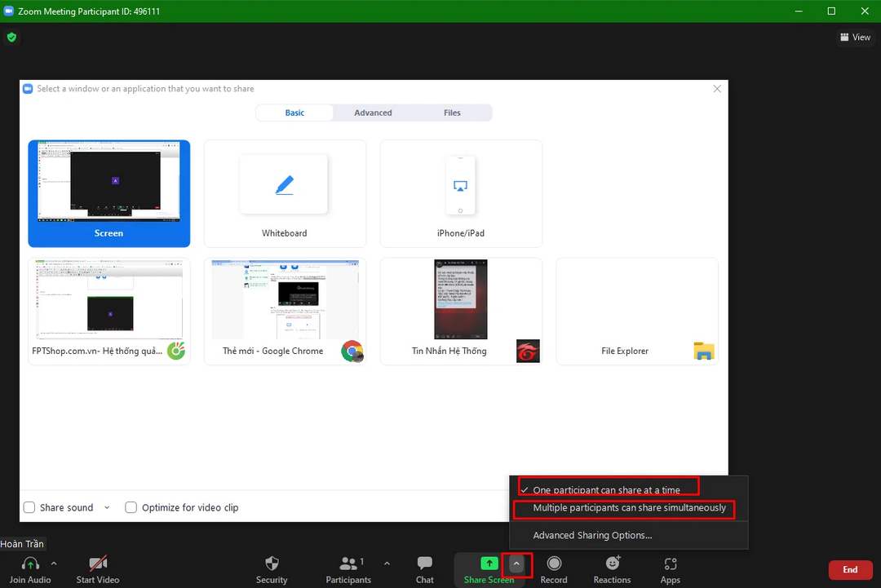Click the File Explorer folder icon
Viewport: 881px width, 588px height.
click(x=703, y=351)
